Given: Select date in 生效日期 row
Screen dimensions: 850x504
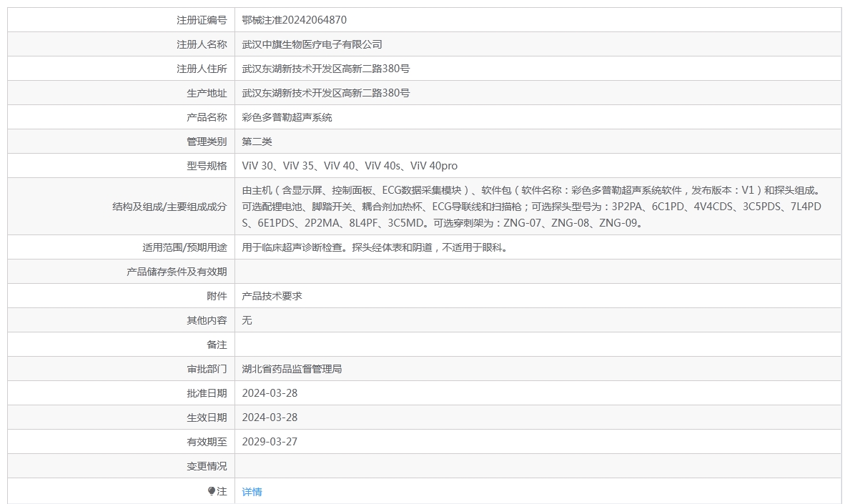Looking at the screenshot, I should tap(270, 417).
